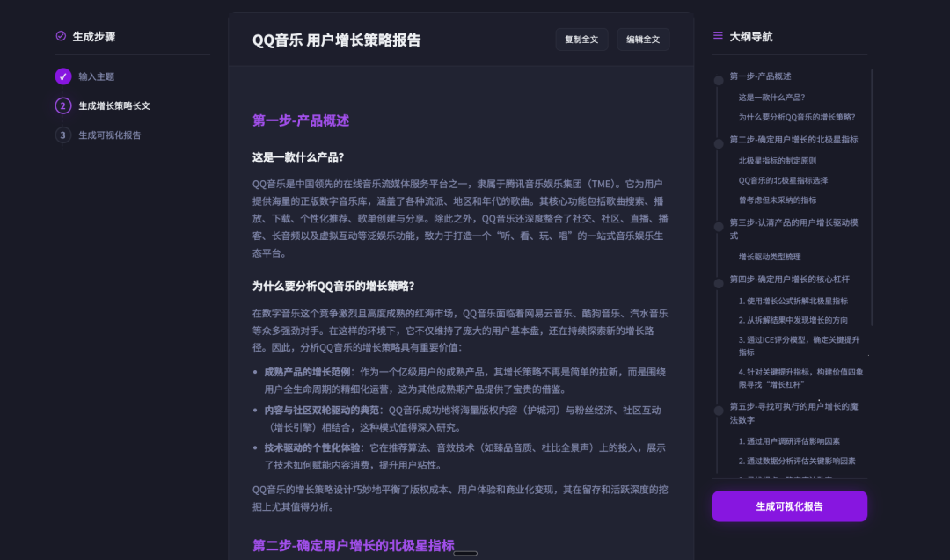
Task: Click 编辑全文 to edit the report
Action: [x=643, y=40]
